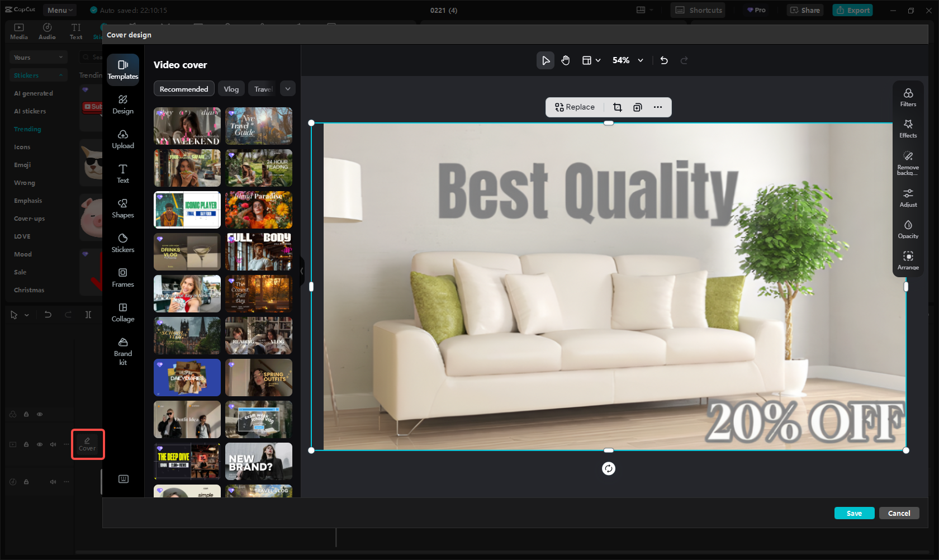Open the Pro upgrade button
The height and width of the screenshot is (560, 939).
(x=756, y=10)
